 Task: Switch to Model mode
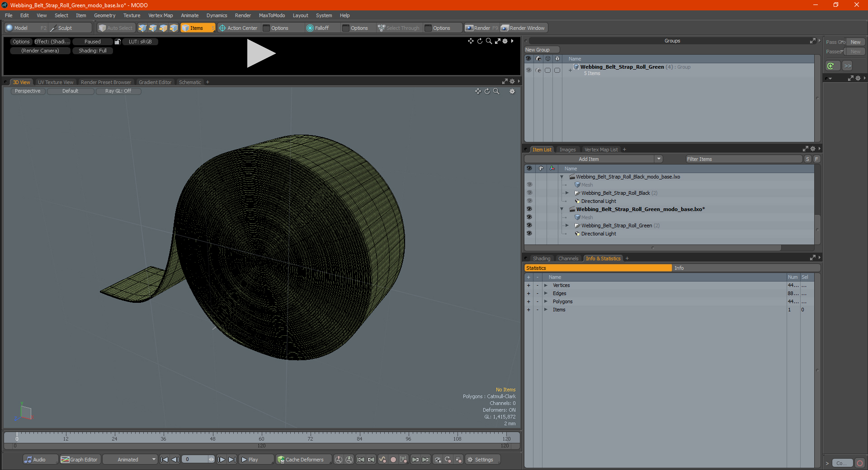[21, 28]
